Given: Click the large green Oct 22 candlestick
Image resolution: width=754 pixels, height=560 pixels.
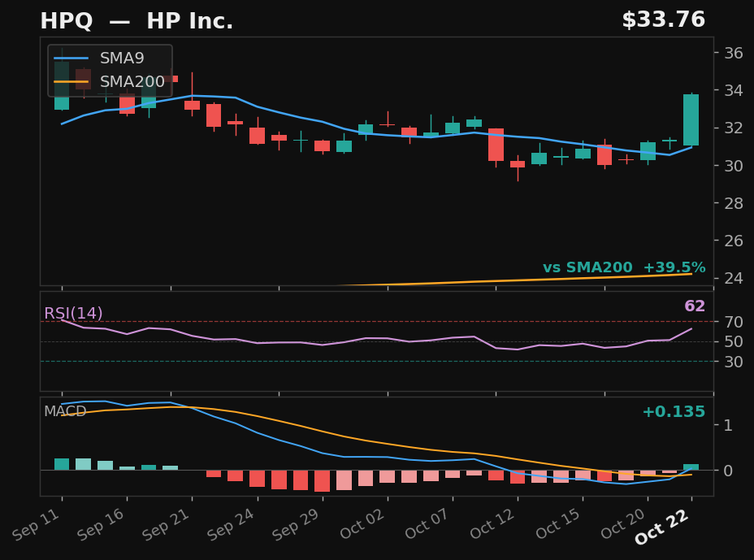Looking at the screenshot, I should click(691, 119).
